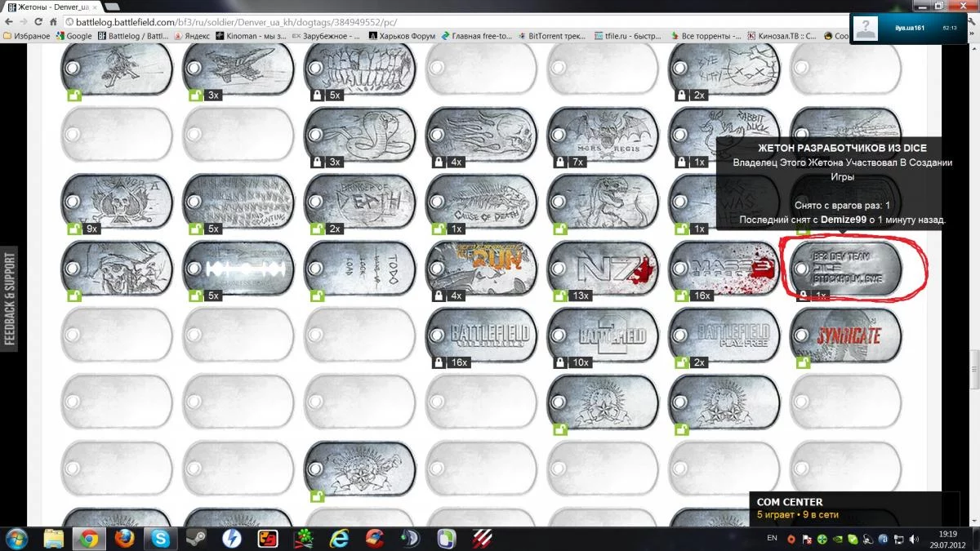
Task: Open Windows Start menu
Action: [16, 539]
